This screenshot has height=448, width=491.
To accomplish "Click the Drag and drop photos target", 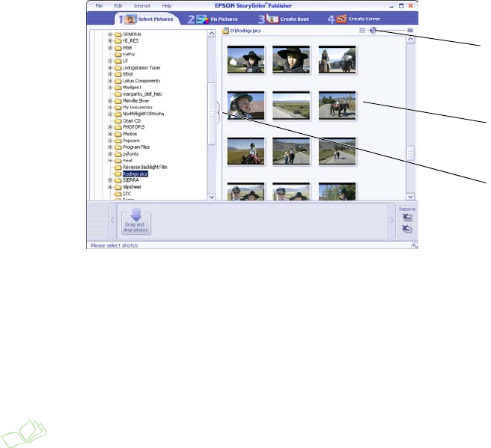I will [x=136, y=223].
